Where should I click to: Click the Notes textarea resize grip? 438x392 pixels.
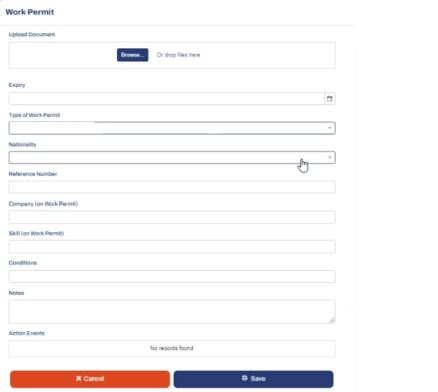click(x=332, y=320)
